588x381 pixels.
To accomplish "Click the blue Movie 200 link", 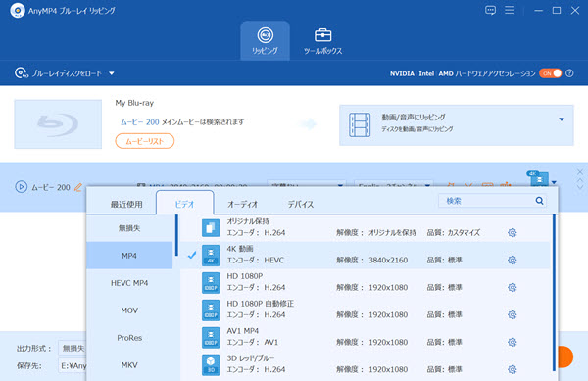I will pyautogui.click(x=139, y=122).
